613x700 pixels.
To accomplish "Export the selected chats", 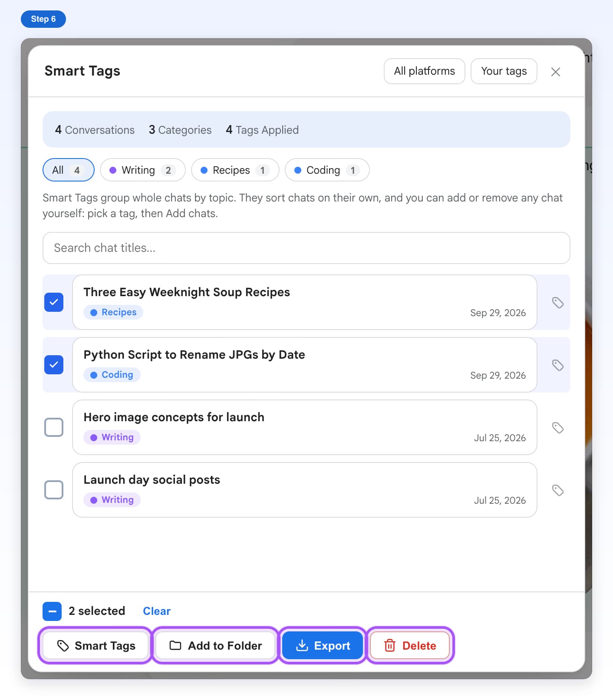I will click(323, 645).
